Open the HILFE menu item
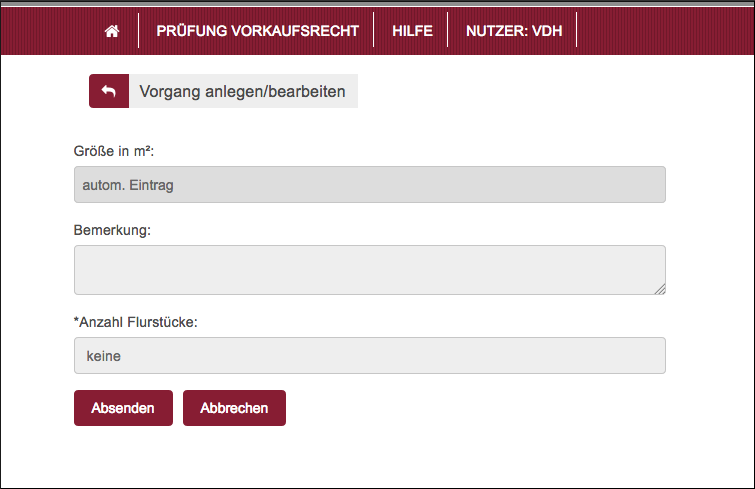 point(412,31)
